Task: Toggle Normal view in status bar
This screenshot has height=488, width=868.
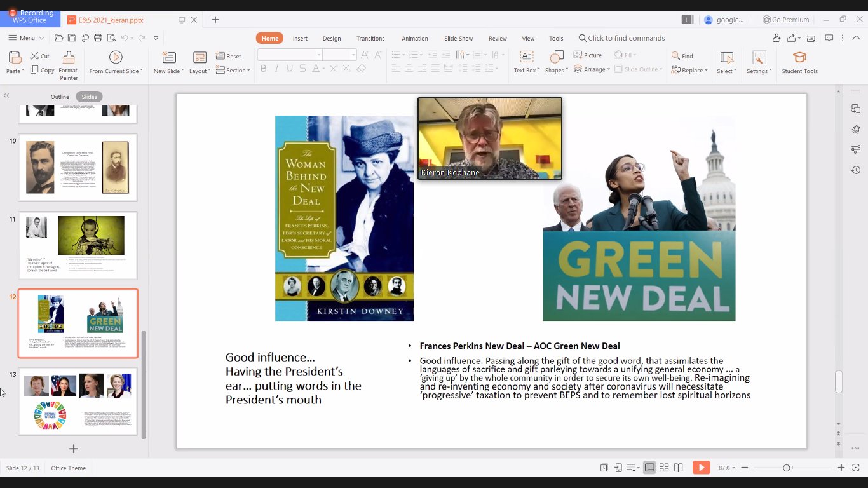Action: coord(649,468)
